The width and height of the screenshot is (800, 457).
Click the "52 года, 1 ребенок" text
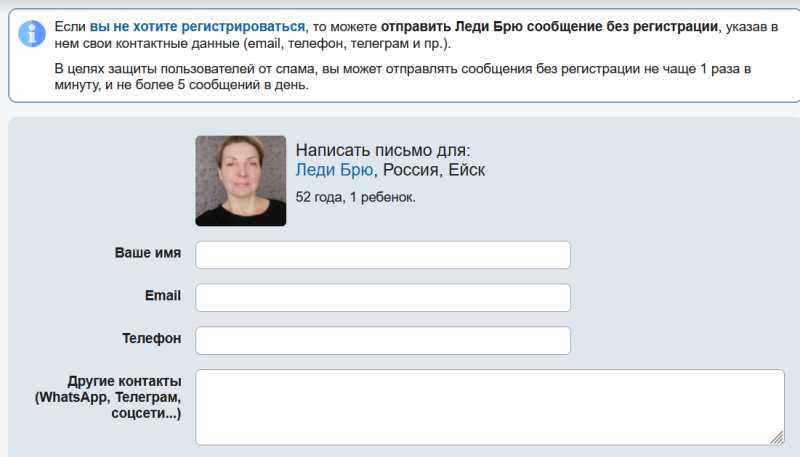tap(355, 197)
